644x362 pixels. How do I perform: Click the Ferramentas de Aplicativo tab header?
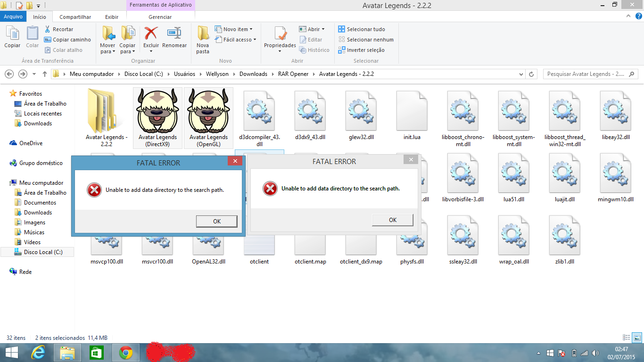(161, 5)
